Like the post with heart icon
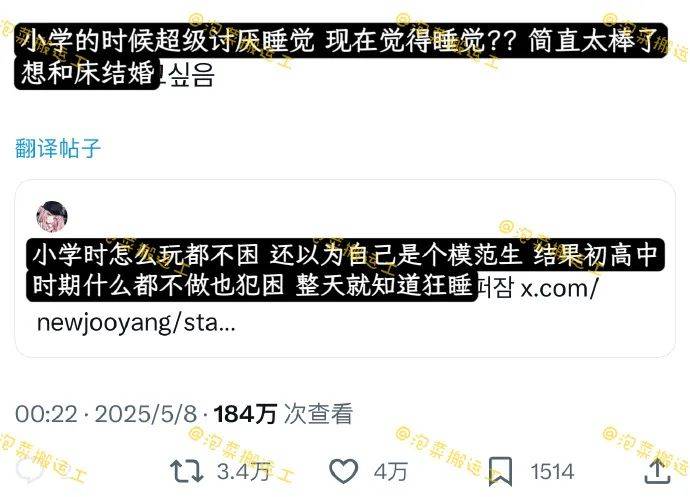Screen dimensions: 690x497 [x=343, y=471]
